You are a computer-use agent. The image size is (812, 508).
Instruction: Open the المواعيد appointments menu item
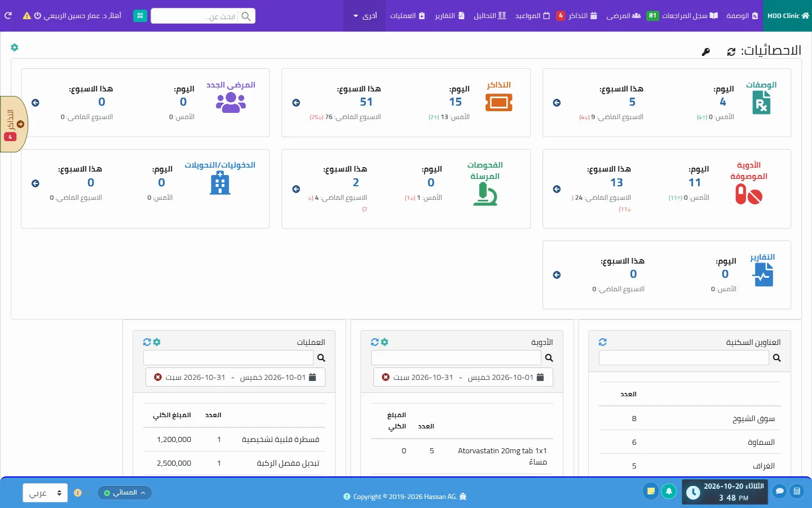532,16
